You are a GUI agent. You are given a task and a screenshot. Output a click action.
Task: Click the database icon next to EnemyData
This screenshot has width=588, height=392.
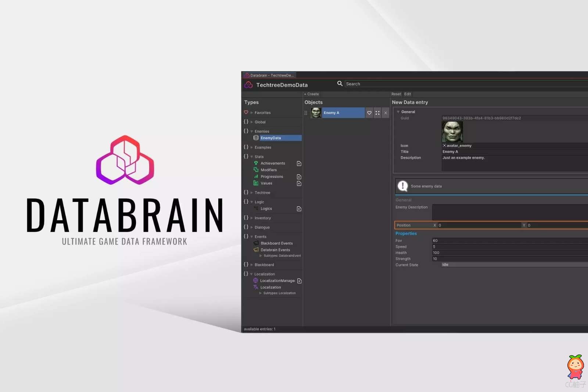pyautogui.click(x=256, y=138)
